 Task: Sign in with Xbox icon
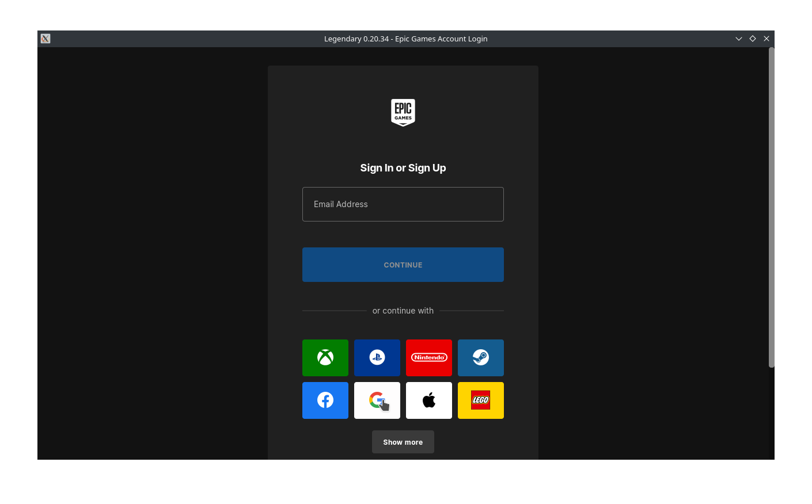(325, 358)
